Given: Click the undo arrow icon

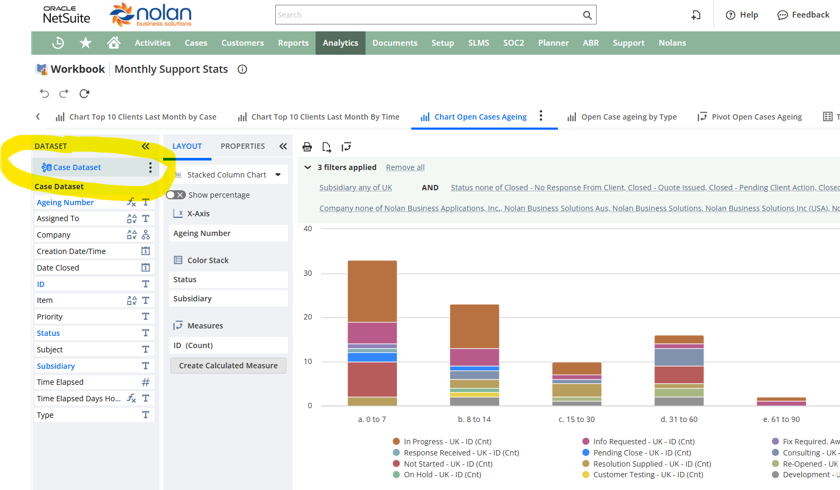Looking at the screenshot, I should (44, 94).
